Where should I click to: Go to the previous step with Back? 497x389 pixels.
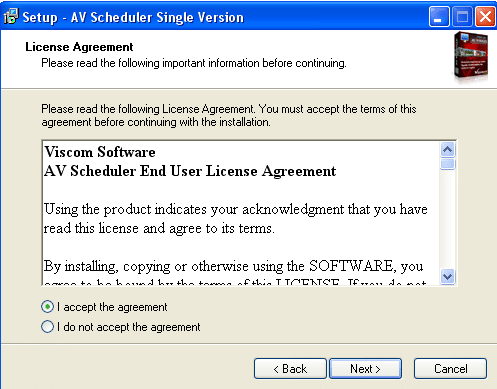pos(290,369)
